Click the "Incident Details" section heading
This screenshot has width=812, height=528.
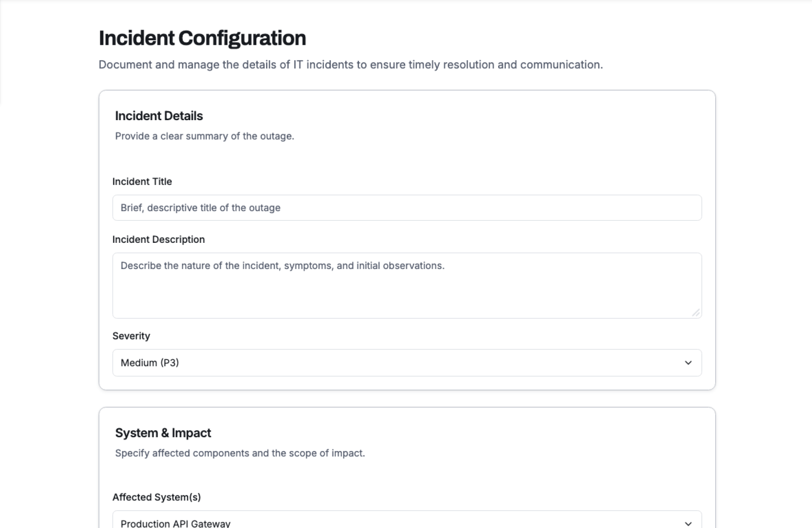pos(159,116)
